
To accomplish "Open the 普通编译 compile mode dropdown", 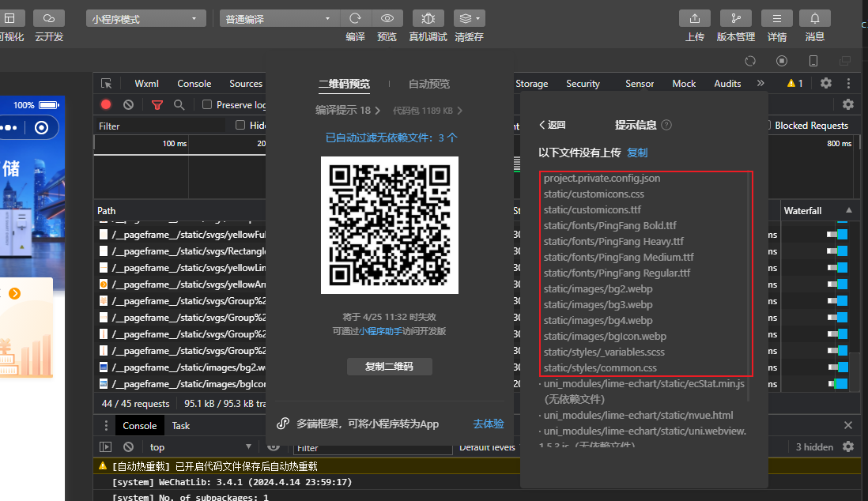I will (x=279, y=18).
